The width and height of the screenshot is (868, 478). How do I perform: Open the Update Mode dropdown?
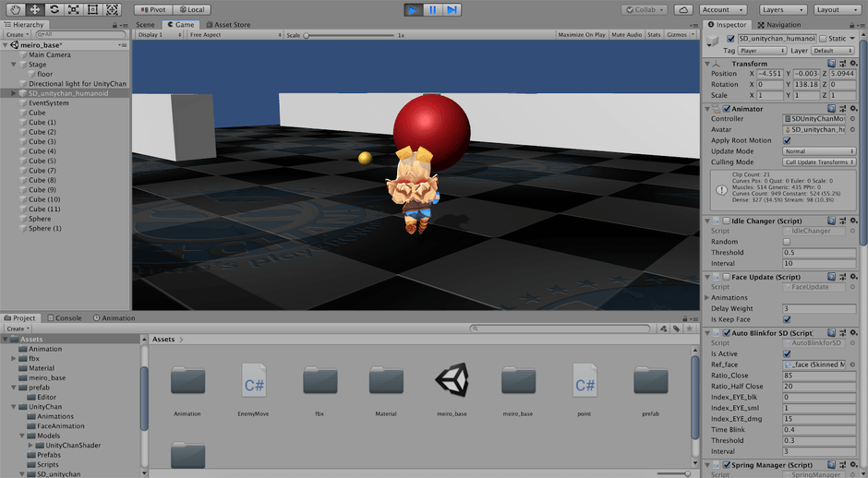pyautogui.click(x=819, y=151)
